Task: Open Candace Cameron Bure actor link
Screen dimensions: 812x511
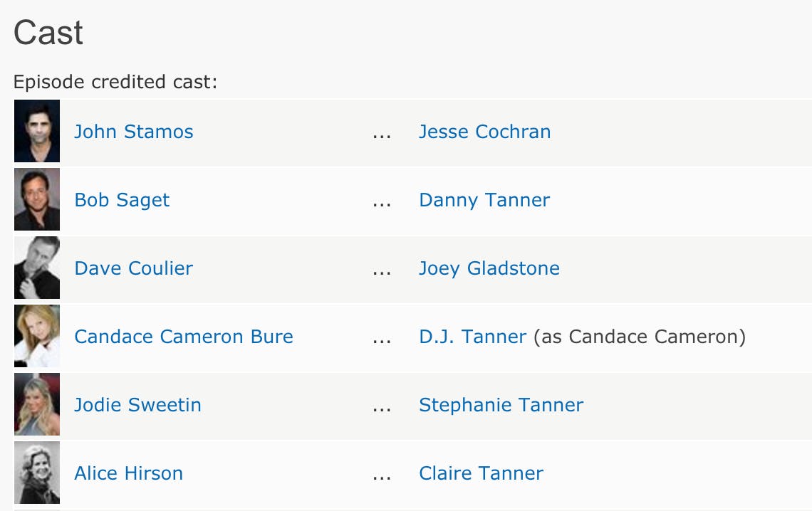Action: coord(184,337)
